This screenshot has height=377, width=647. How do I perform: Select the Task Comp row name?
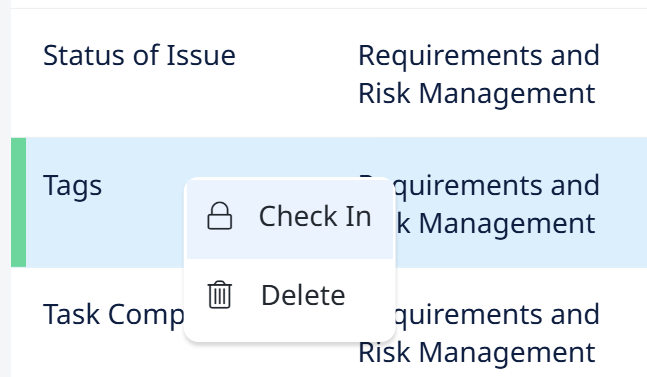[113, 315]
